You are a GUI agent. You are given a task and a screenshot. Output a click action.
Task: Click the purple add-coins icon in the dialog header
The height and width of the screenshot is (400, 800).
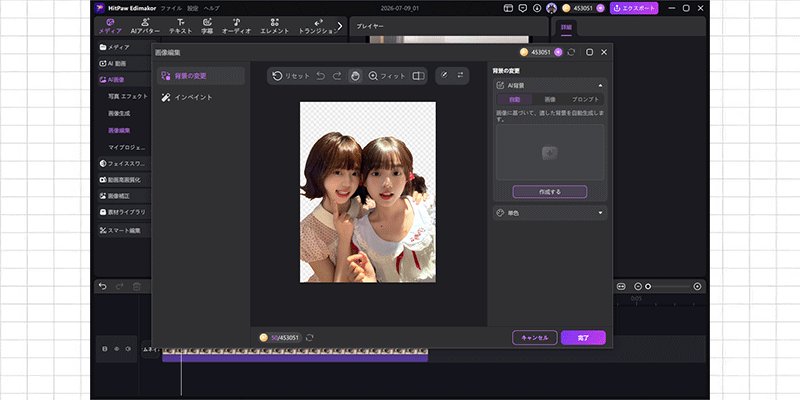pyautogui.click(x=558, y=52)
